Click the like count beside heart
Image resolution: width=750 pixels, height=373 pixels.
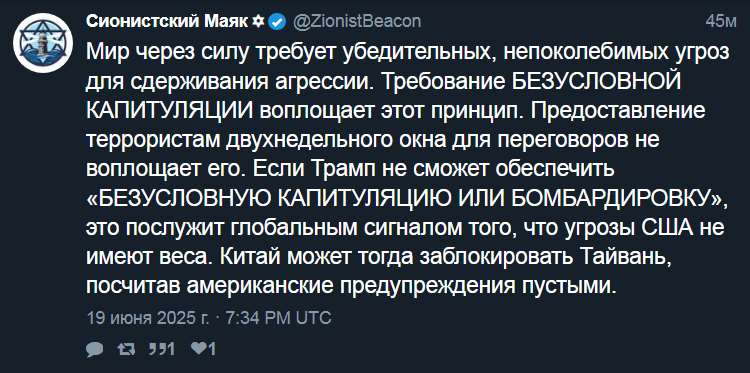tap(212, 349)
